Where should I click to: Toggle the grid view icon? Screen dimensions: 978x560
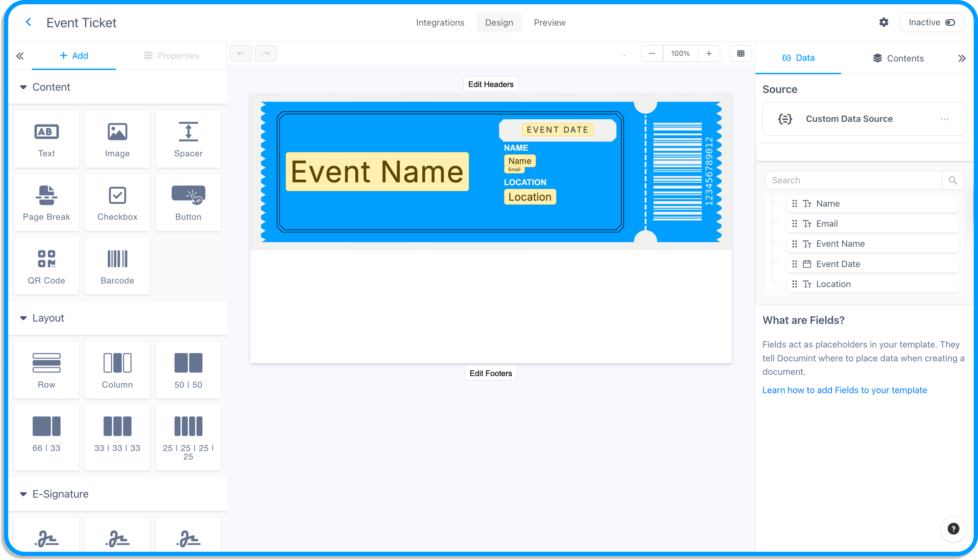pyautogui.click(x=740, y=54)
